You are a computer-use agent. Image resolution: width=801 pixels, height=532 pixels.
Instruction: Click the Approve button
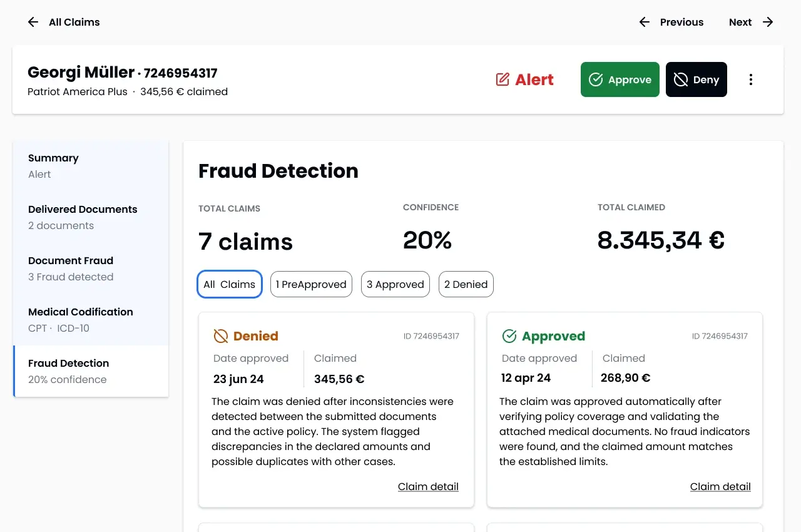pyautogui.click(x=620, y=79)
